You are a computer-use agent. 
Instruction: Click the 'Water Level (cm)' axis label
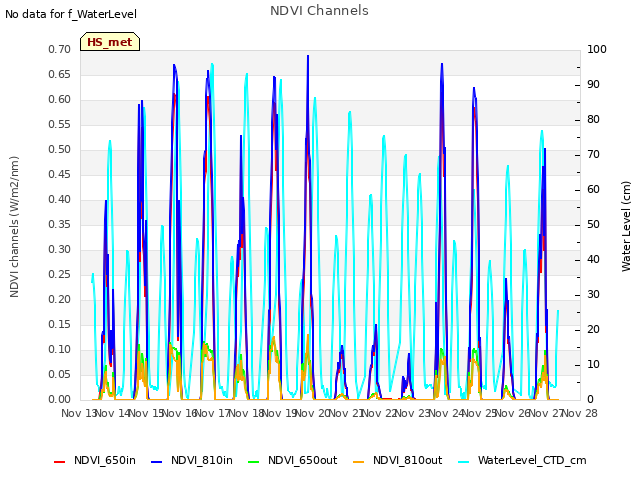coord(626,227)
